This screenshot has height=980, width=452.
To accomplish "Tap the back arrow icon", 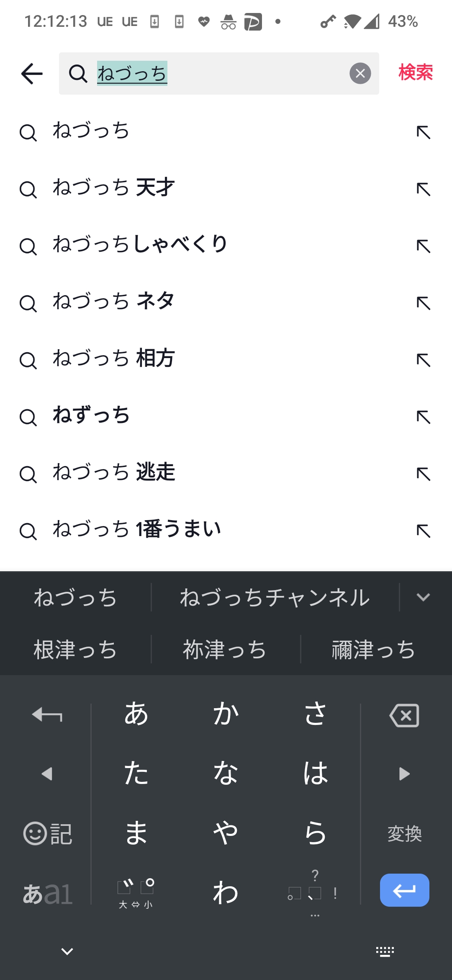I will [32, 74].
